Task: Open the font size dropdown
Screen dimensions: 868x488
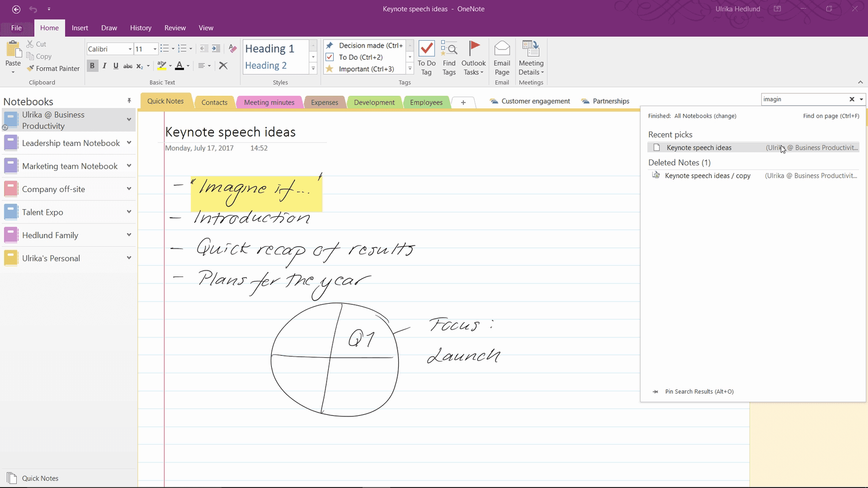Action: tap(154, 49)
